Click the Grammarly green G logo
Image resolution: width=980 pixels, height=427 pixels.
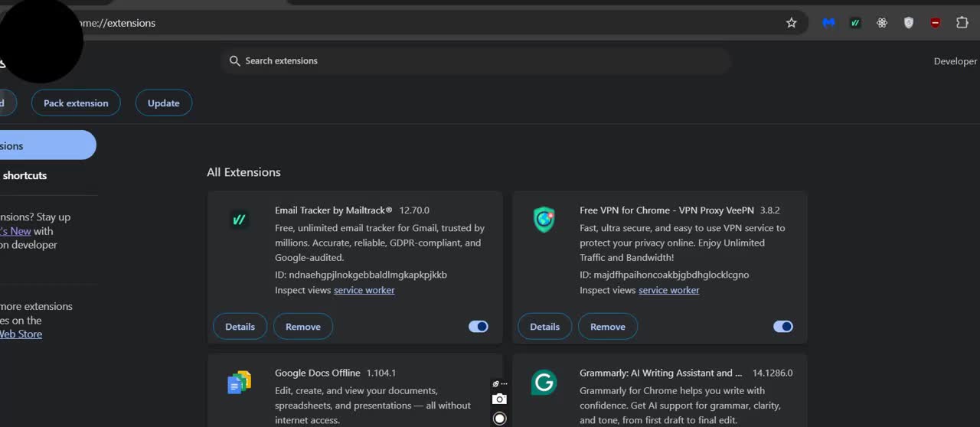544,382
